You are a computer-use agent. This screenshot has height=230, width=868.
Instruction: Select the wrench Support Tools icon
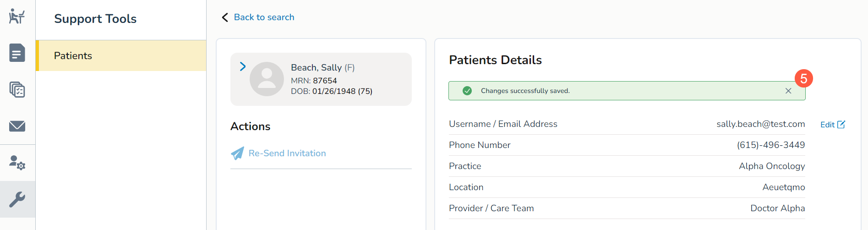tap(17, 199)
